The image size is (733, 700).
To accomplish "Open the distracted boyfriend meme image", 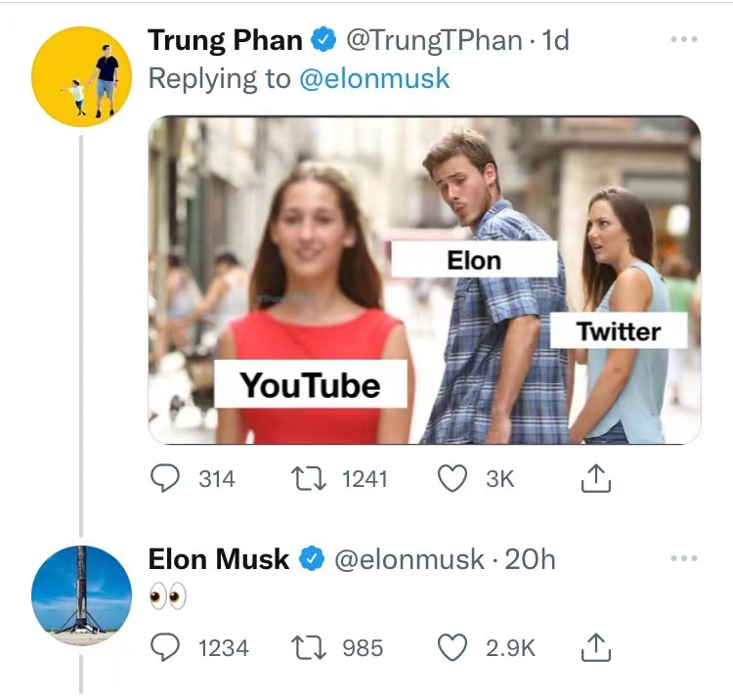I will (424, 280).
